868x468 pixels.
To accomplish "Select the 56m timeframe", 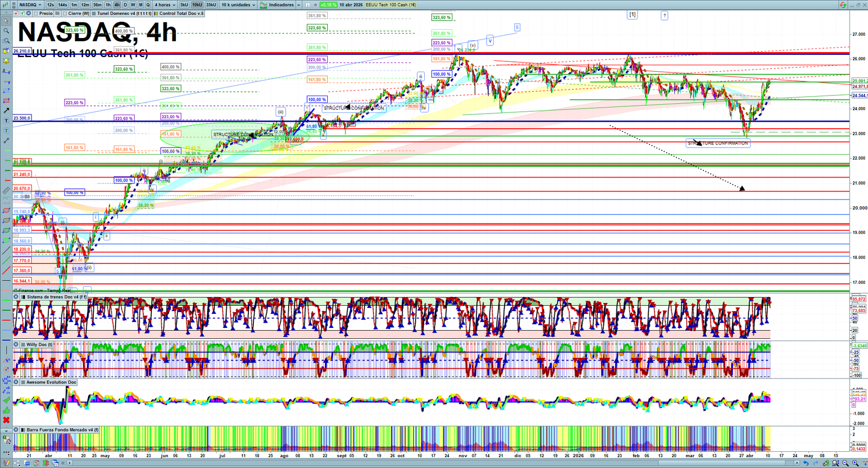I will pyautogui.click(x=97, y=5).
